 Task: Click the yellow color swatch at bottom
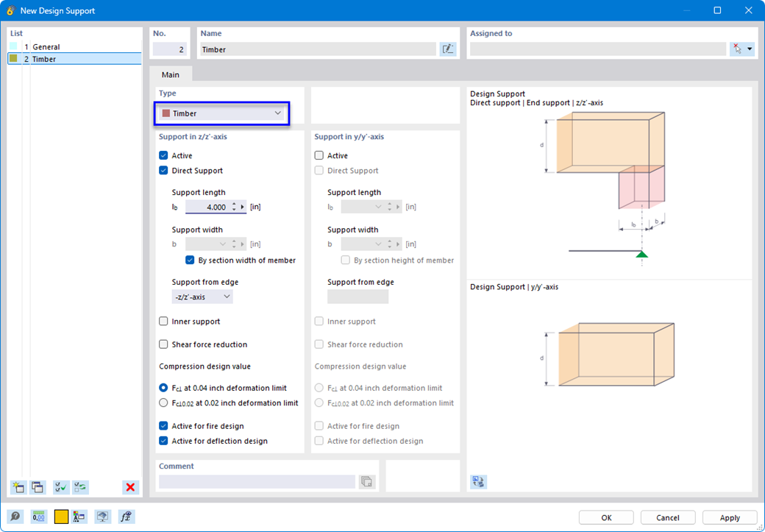[x=62, y=517]
